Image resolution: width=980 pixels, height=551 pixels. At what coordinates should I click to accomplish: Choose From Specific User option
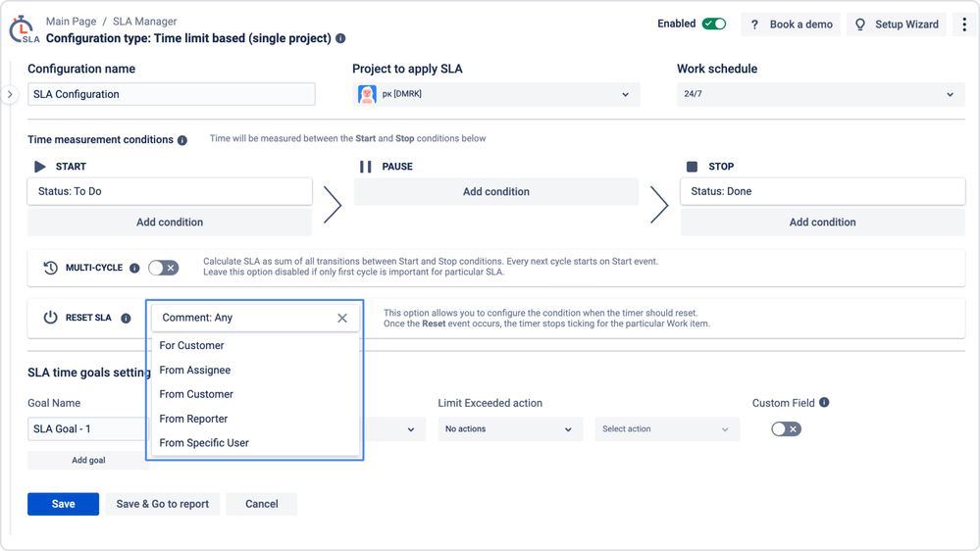[204, 443]
